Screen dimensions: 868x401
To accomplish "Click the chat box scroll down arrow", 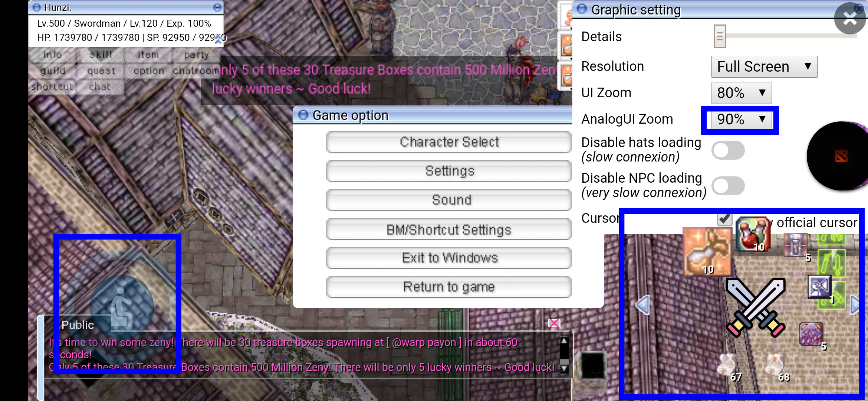I will point(564,369).
